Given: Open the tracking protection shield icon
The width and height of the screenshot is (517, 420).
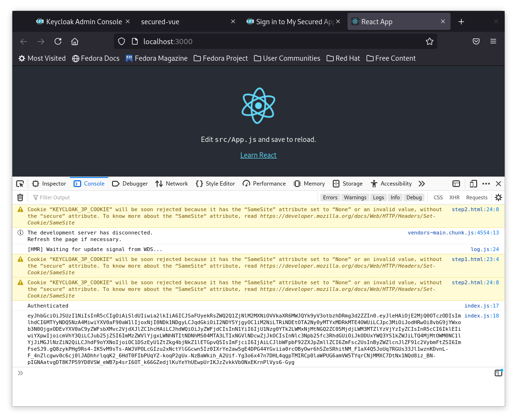Looking at the screenshot, I should [x=122, y=42].
